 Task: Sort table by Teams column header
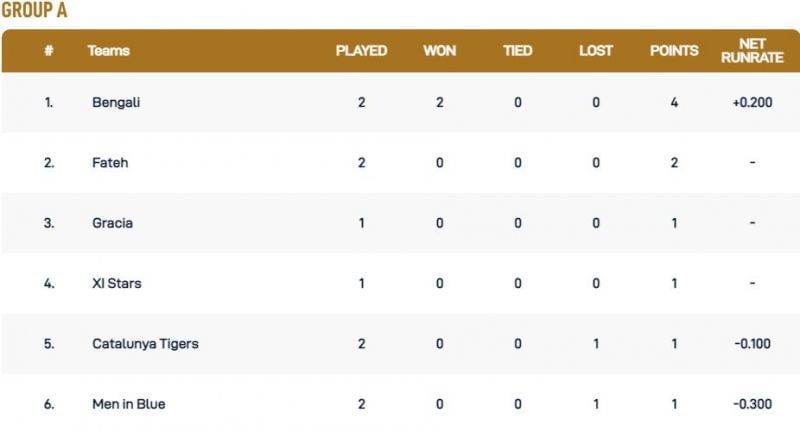[109, 51]
